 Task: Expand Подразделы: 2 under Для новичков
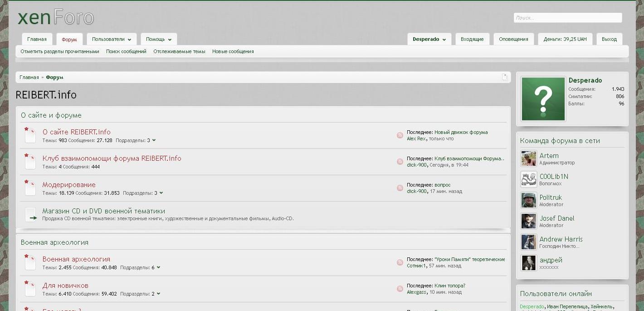point(158,294)
